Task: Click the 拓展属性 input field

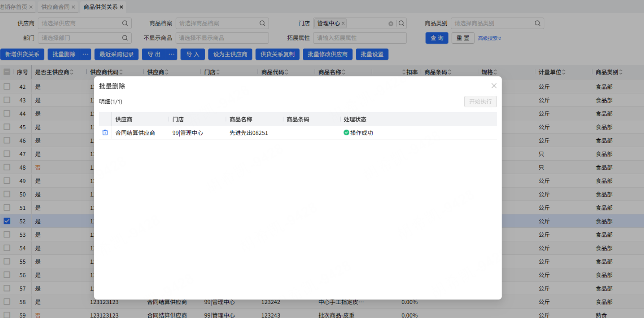Action: tap(360, 38)
